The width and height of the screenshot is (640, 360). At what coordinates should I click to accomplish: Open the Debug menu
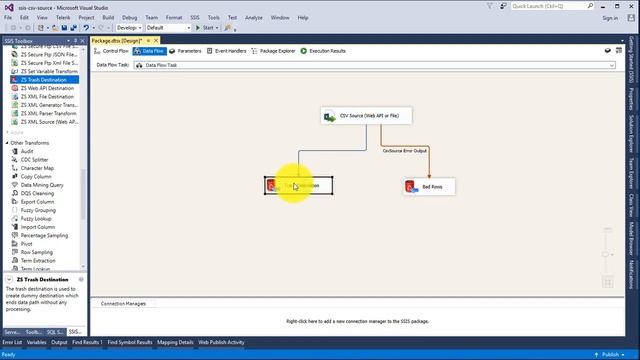(x=129, y=18)
